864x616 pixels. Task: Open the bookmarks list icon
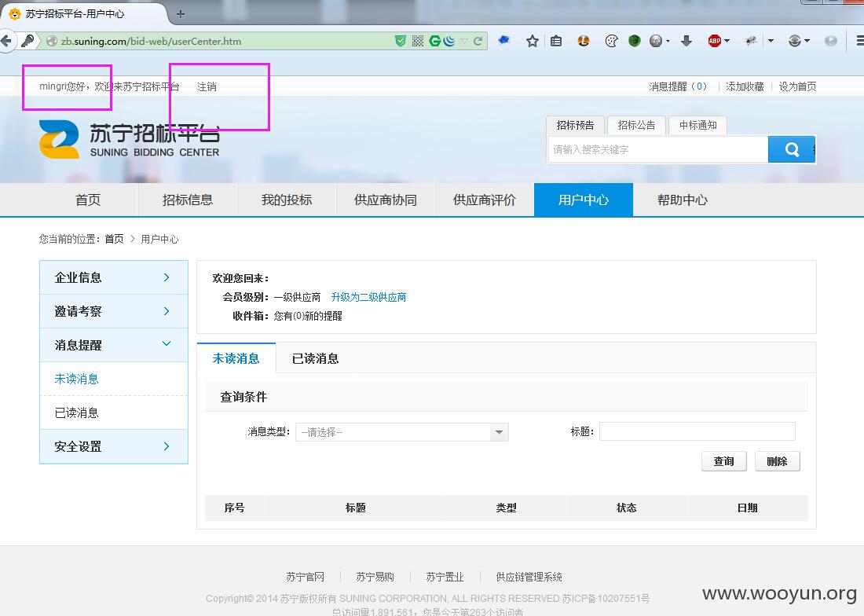[556, 41]
